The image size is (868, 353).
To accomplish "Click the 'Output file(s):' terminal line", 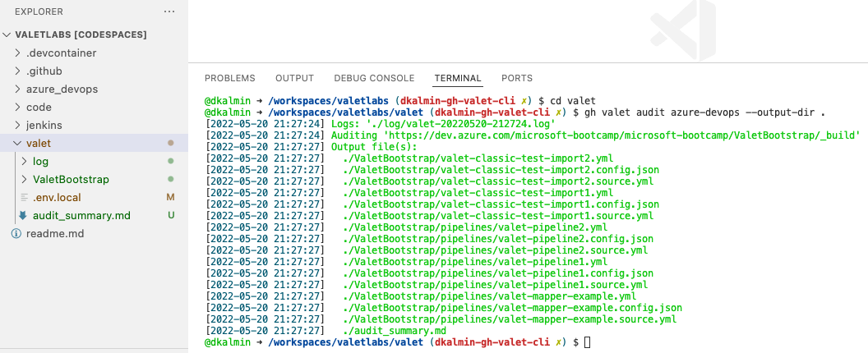I will click(x=373, y=147).
